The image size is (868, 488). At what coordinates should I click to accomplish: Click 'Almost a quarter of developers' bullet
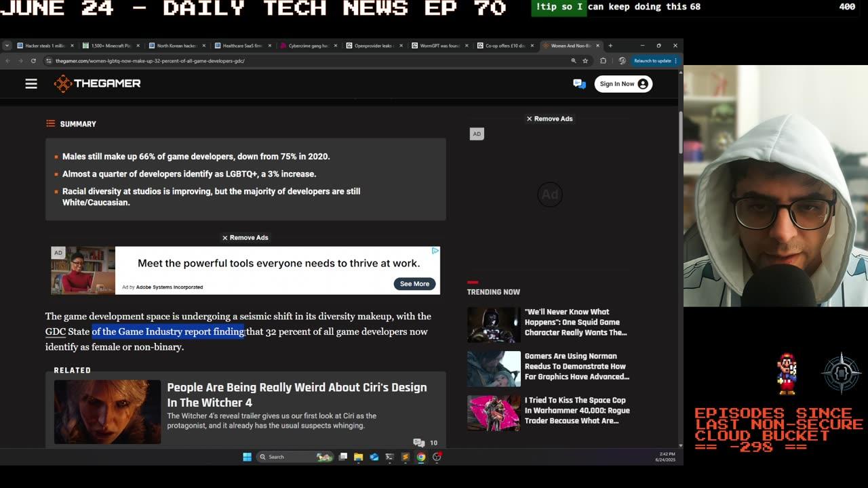pyautogui.click(x=189, y=174)
